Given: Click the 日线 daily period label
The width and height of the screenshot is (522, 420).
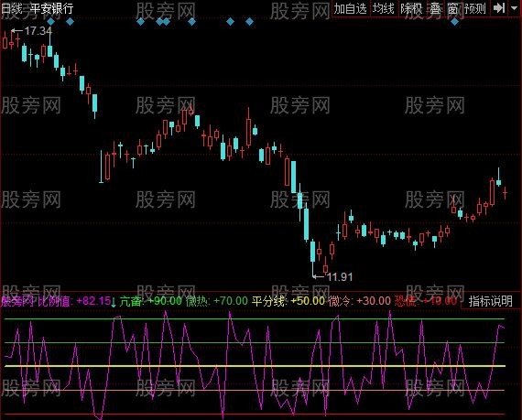Looking at the screenshot, I should [11, 8].
